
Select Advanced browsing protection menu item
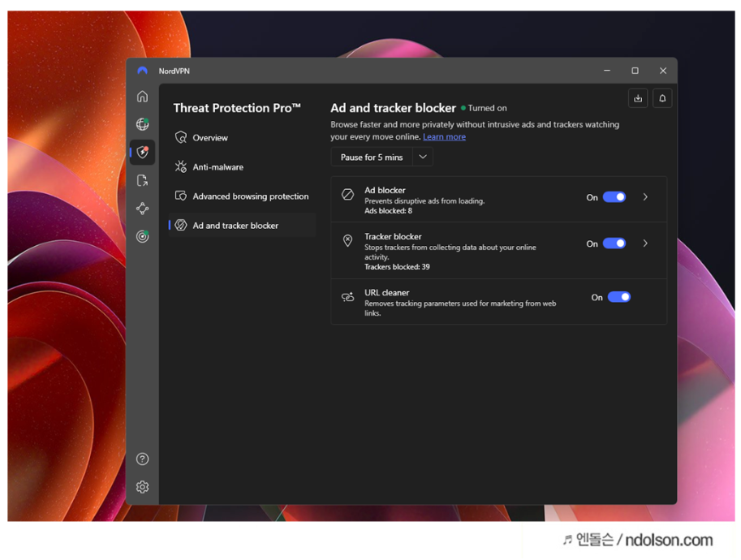243,196
